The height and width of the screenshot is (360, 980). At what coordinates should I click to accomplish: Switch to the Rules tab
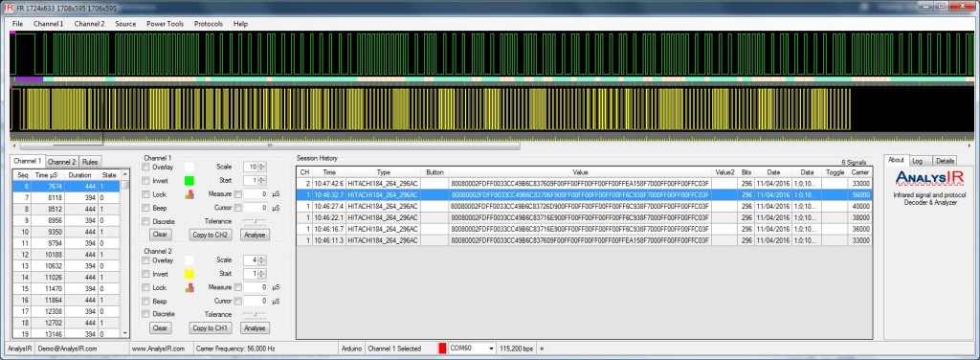point(90,162)
